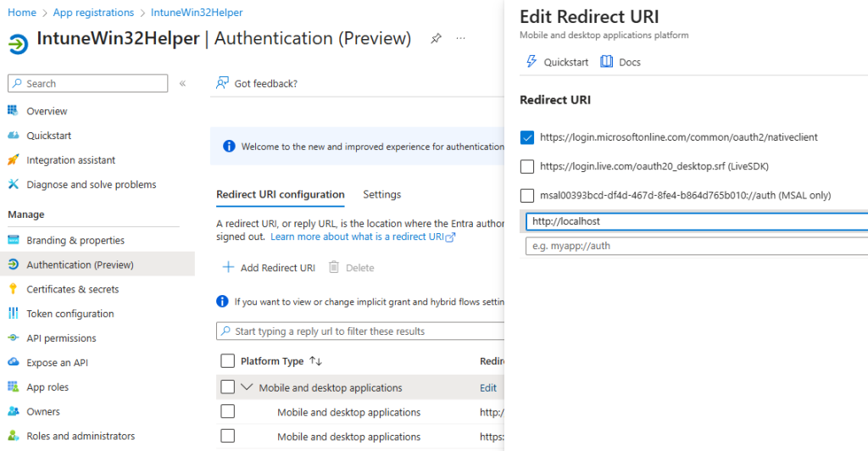This screenshot has height=451, width=868.
Task: Pin the IntuneWin32Helper page
Action: (x=436, y=39)
